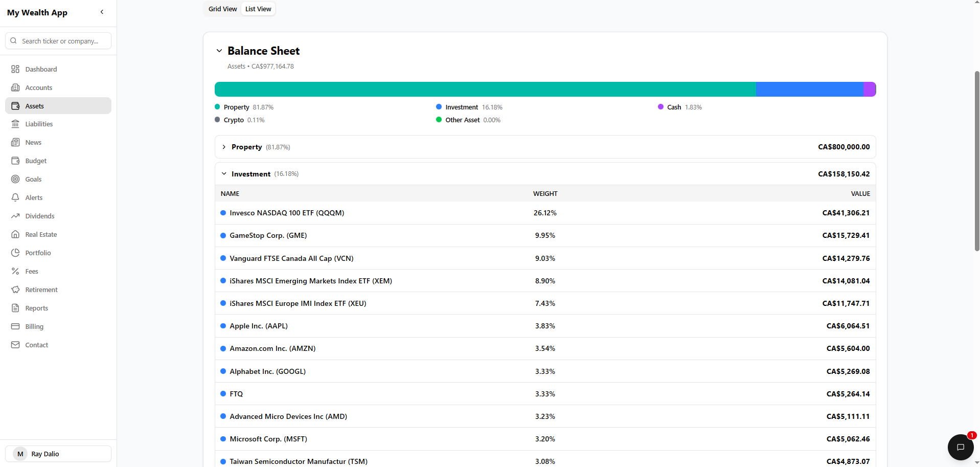Click the Retirement piggy bank icon
The image size is (980, 467).
coord(15,290)
